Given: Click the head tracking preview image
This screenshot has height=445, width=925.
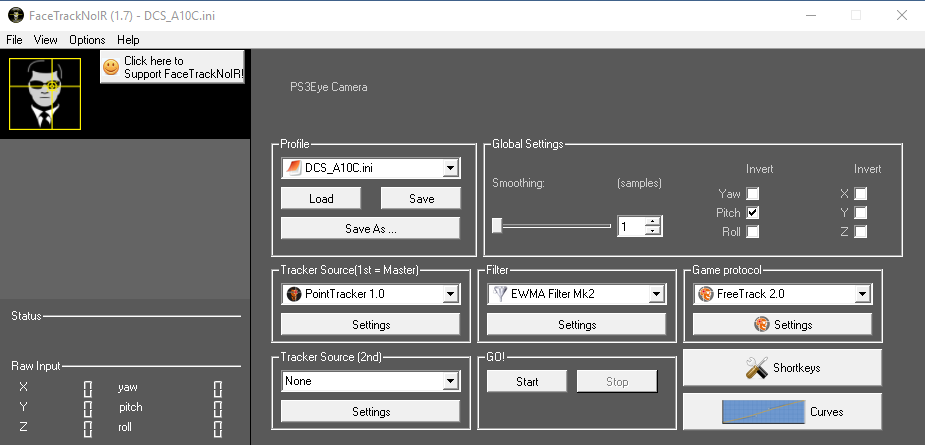Looking at the screenshot, I should pyautogui.click(x=45, y=94).
